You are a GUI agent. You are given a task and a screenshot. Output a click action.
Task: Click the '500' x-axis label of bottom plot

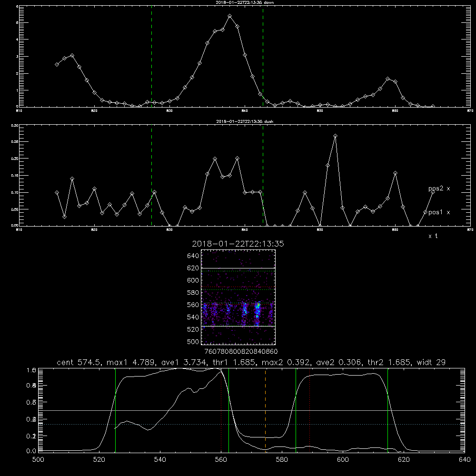38,460
